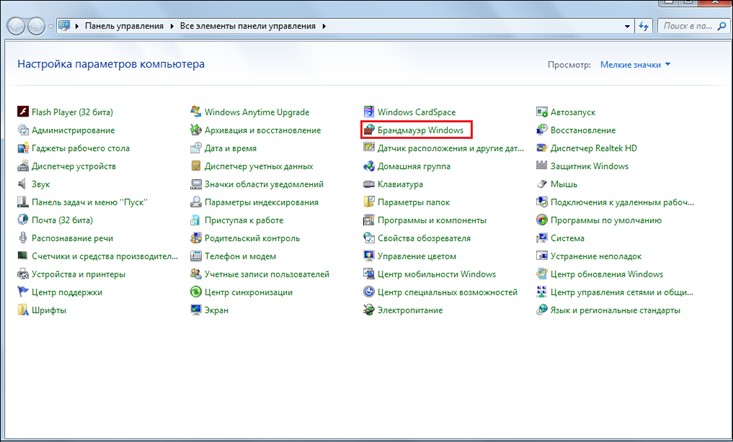The height and width of the screenshot is (442, 733).
Task: Open Центр специальных возможностей link
Action: point(447,292)
